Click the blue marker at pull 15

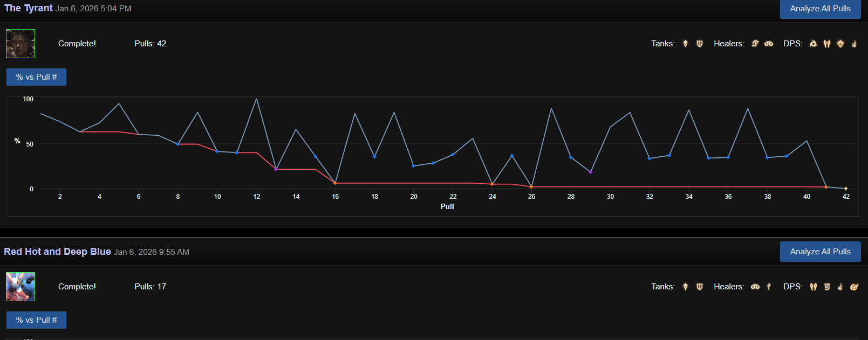(315, 157)
